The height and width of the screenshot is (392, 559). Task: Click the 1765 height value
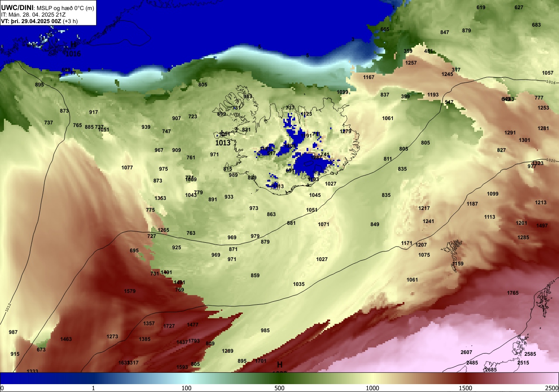pyautogui.click(x=513, y=292)
